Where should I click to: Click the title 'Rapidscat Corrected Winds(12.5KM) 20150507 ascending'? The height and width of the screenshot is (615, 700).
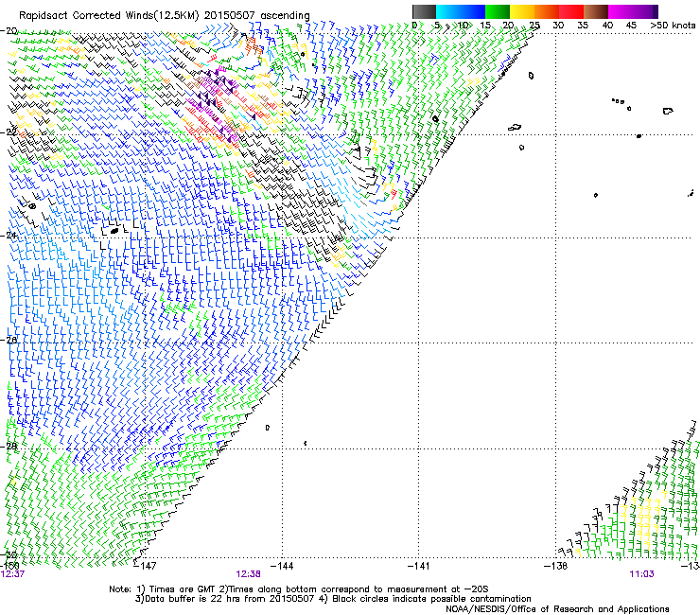[165, 15]
